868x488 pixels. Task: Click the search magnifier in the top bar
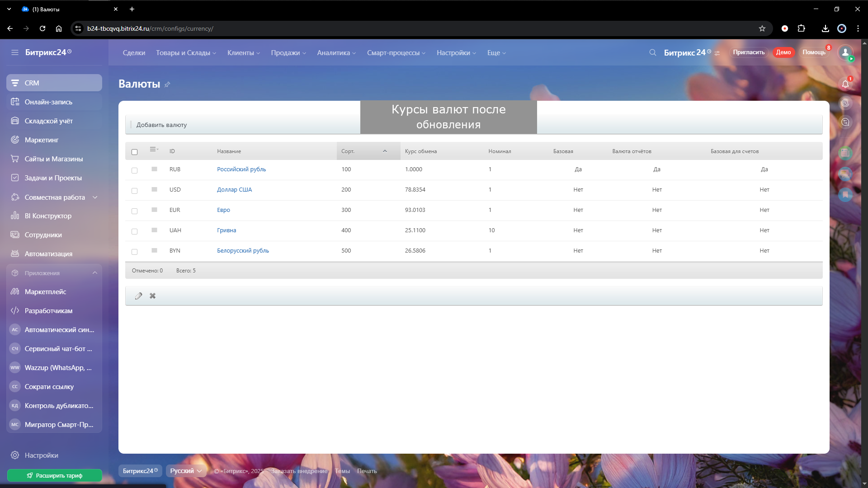coord(652,52)
